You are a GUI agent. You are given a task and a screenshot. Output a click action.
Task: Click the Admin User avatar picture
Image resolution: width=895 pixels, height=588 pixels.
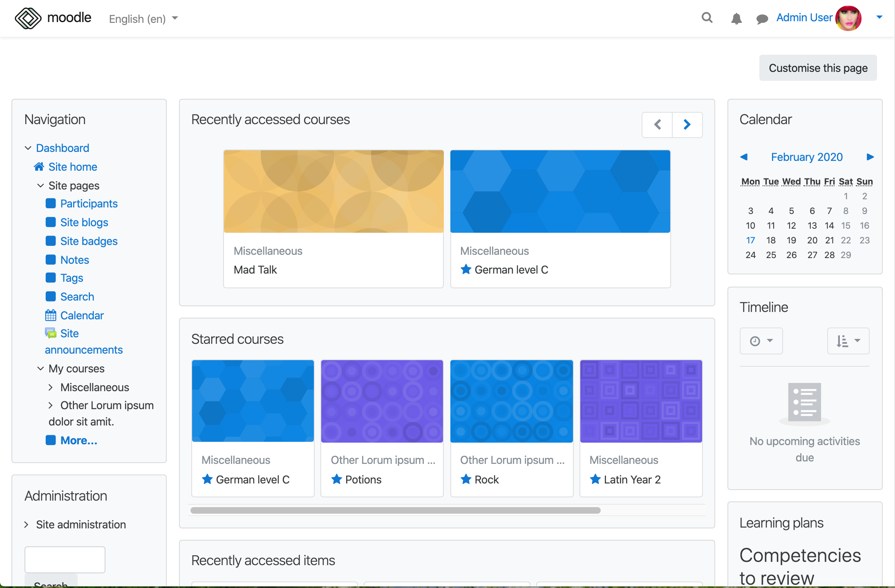(x=848, y=18)
